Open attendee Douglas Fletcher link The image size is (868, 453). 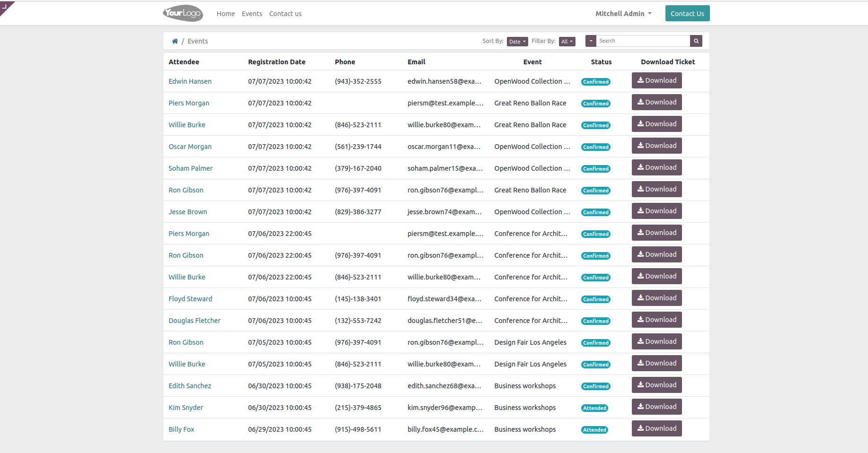point(195,321)
